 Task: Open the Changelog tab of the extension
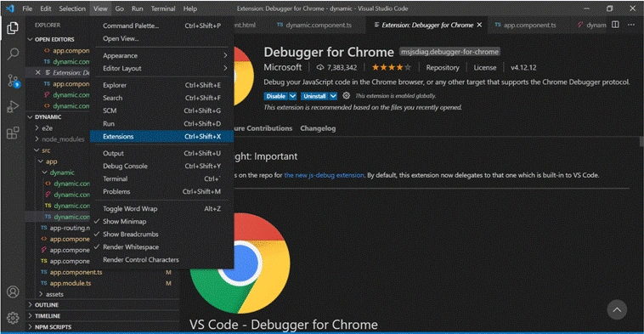pos(318,128)
